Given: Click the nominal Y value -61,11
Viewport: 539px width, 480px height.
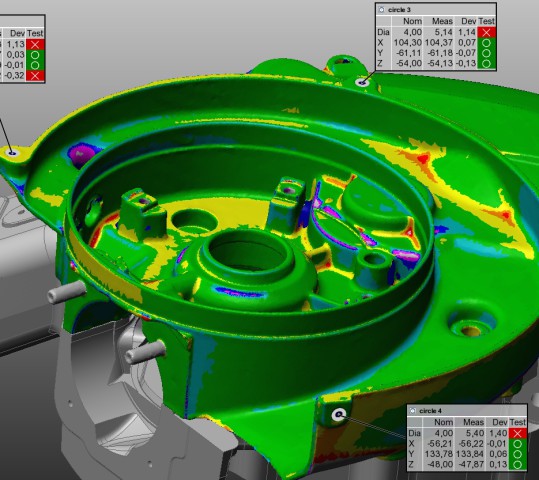Looking at the screenshot, I should tap(409, 53).
